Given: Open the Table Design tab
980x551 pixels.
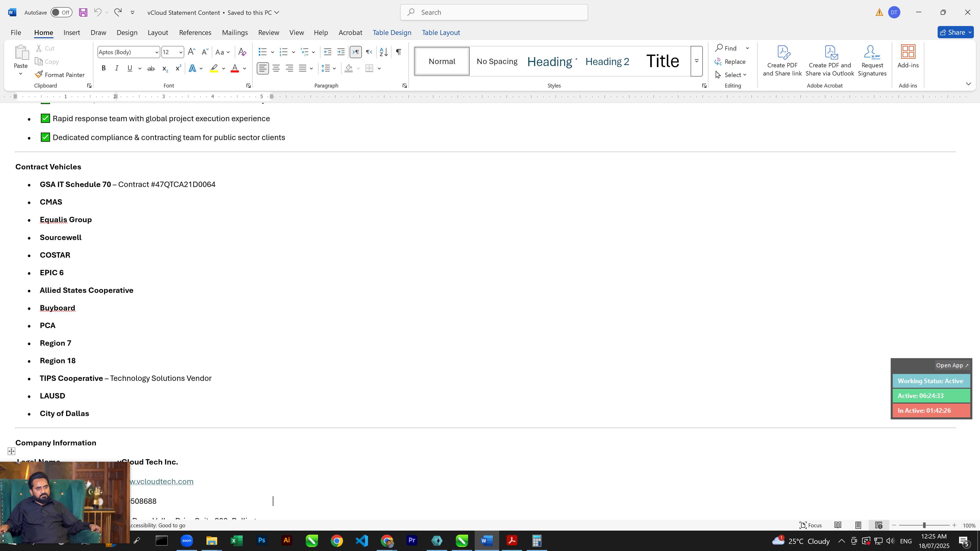Looking at the screenshot, I should (392, 32).
